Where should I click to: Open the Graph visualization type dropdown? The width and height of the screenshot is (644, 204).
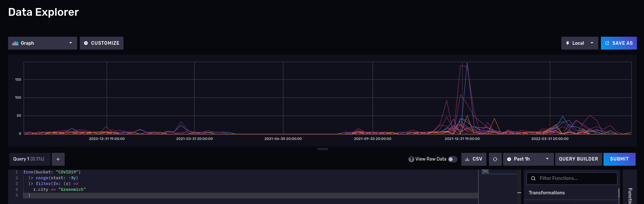tap(42, 43)
